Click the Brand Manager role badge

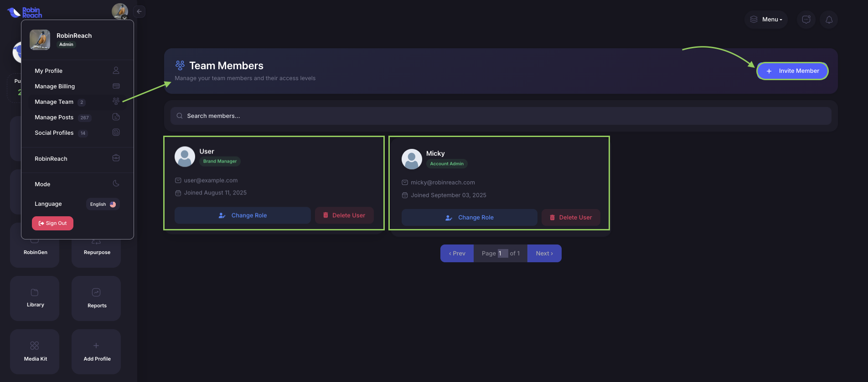point(220,161)
